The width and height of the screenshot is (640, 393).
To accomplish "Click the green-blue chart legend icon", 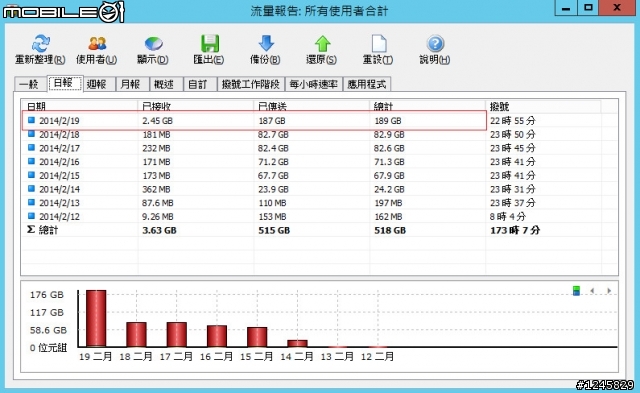I will click(576, 291).
